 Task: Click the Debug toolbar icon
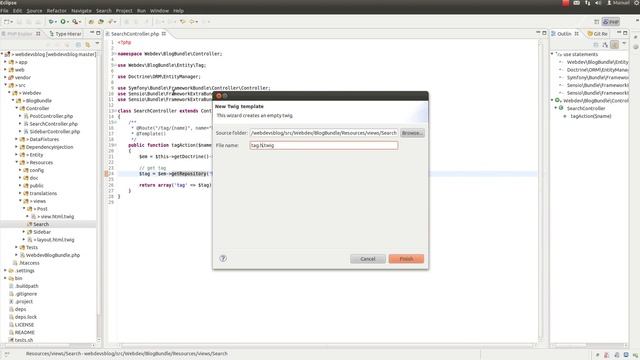click(x=51, y=22)
